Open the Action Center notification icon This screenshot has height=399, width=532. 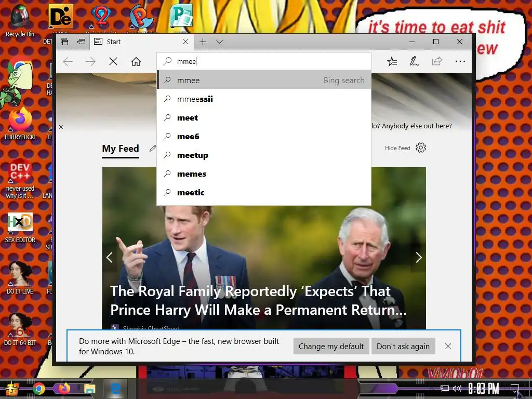(x=515, y=389)
